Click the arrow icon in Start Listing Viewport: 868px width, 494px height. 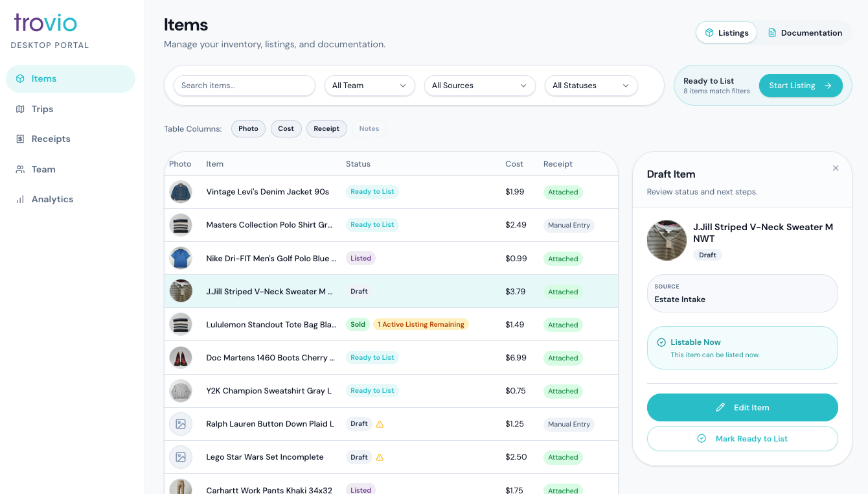(x=828, y=86)
